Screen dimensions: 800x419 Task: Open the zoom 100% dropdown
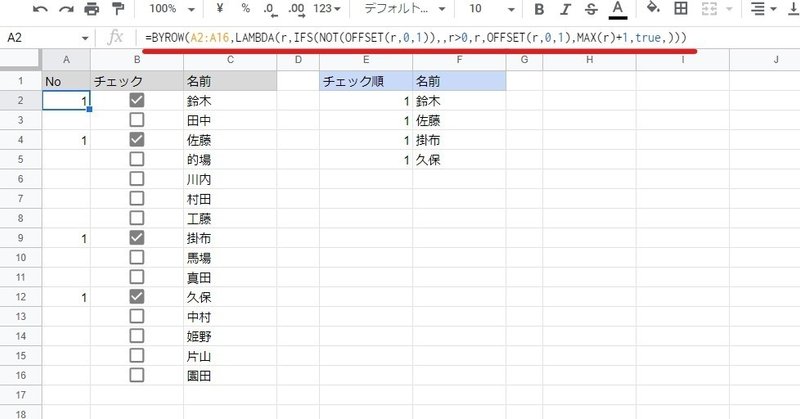coord(172,9)
